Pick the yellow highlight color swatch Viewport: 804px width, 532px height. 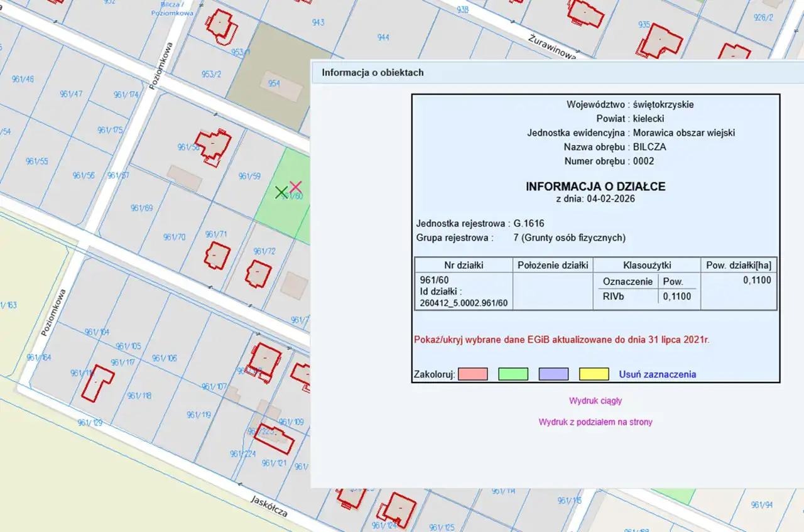coord(594,374)
